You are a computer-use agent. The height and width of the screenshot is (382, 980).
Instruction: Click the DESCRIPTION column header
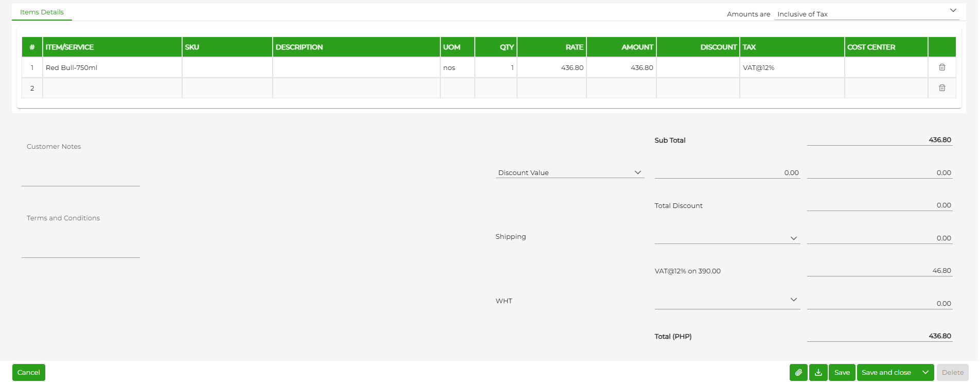(356, 47)
